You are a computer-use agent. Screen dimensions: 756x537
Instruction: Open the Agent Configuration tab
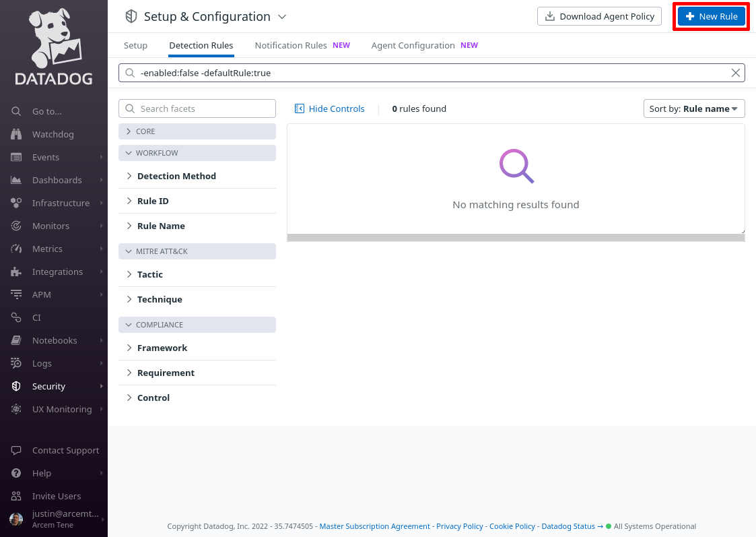424,45
